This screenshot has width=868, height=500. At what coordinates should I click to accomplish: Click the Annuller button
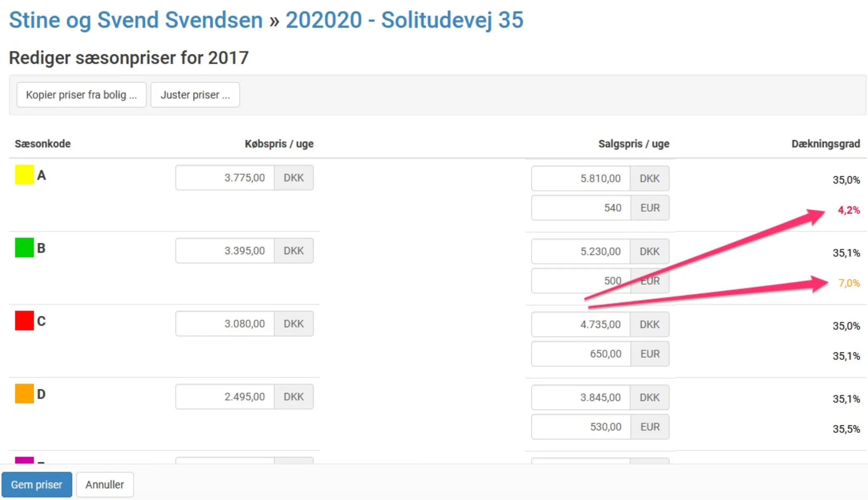click(104, 484)
